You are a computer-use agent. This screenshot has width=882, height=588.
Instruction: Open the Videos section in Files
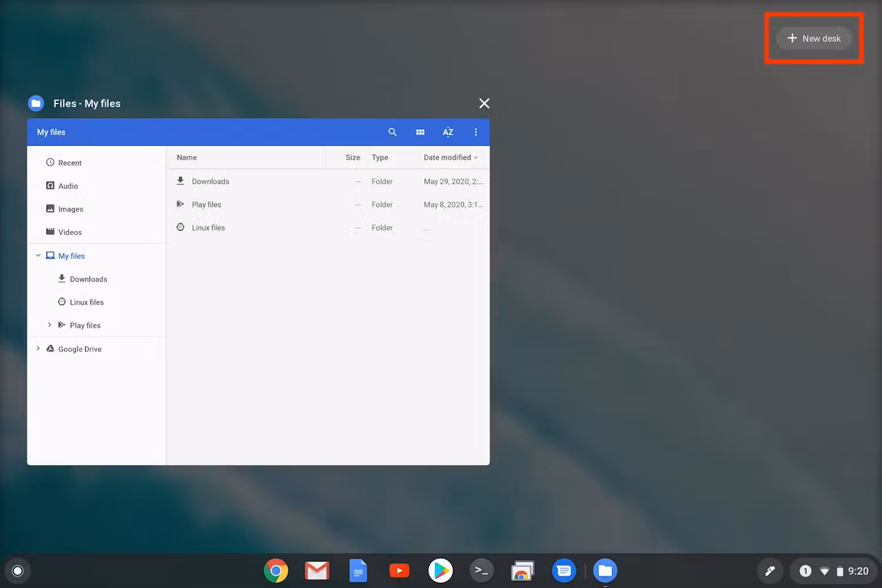pyautogui.click(x=70, y=232)
